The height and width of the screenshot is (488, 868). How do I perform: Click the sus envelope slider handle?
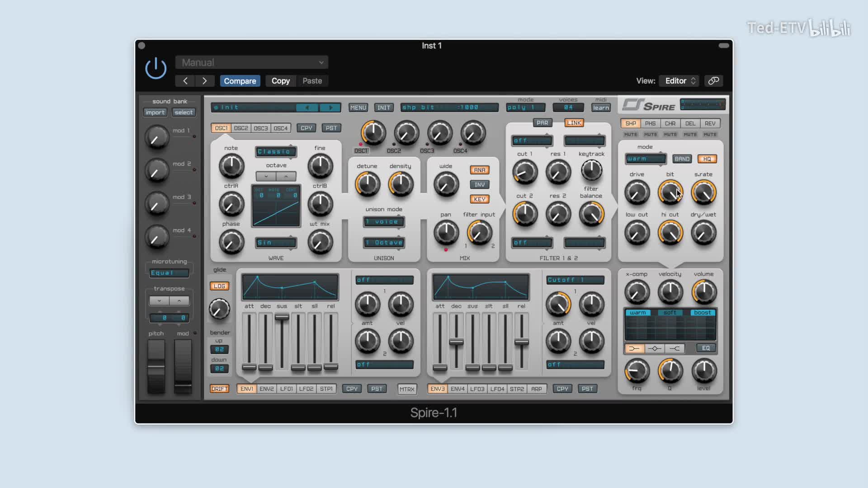(282, 317)
